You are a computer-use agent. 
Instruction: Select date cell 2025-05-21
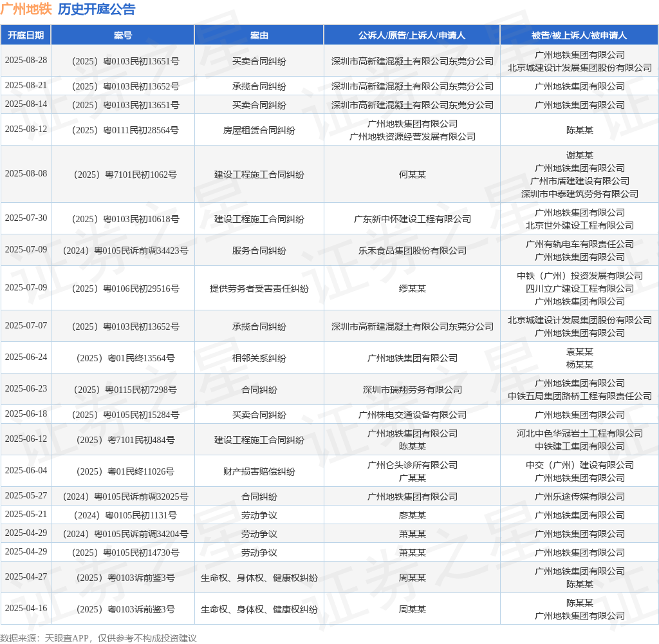(26, 515)
